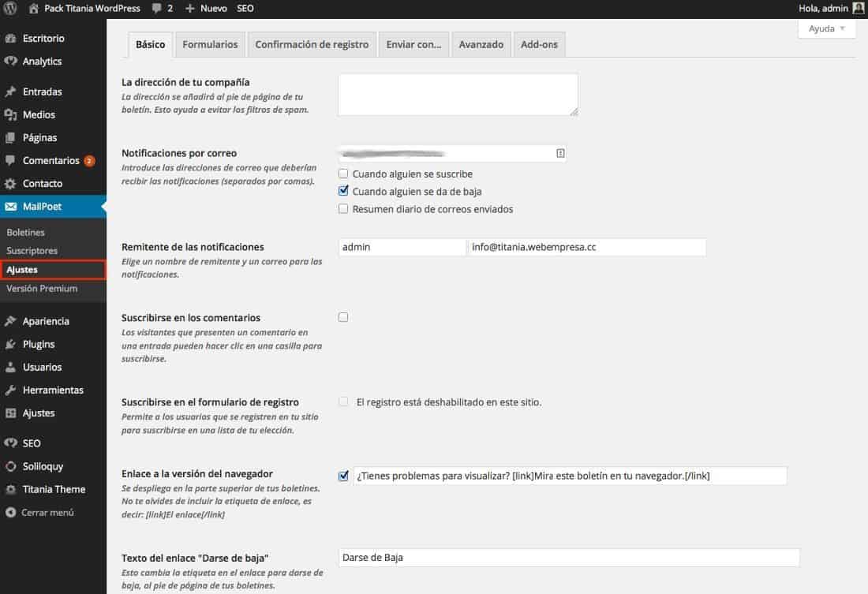Open the comments bubble icon in admin bar
Screen dimensions: 868x594
pos(157,9)
